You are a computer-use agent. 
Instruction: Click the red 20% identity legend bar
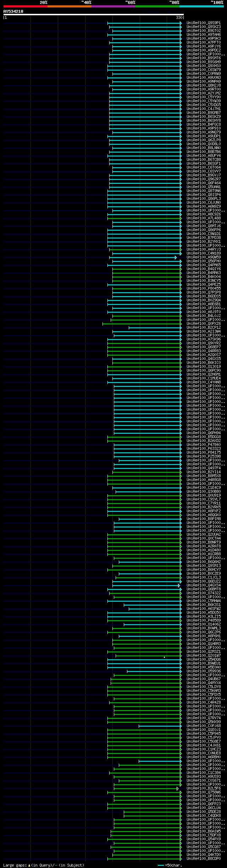pos(25,6)
